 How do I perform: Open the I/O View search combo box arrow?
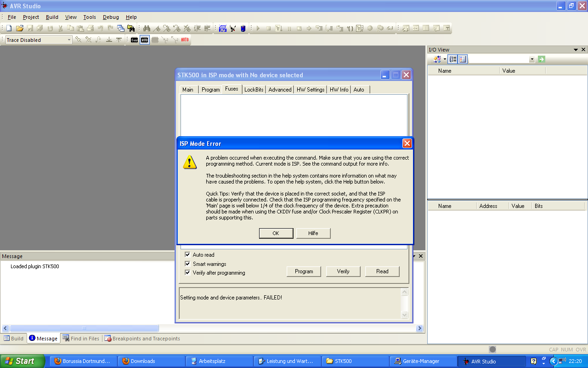point(532,59)
